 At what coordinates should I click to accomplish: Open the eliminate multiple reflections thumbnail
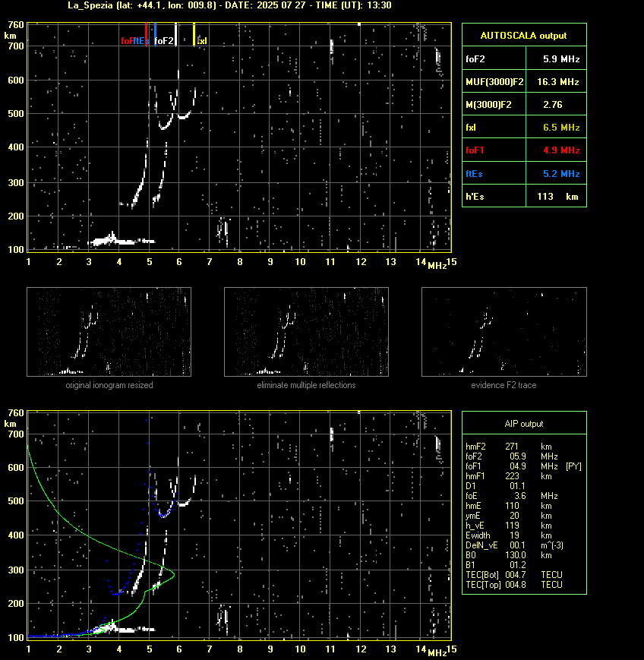pos(306,332)
